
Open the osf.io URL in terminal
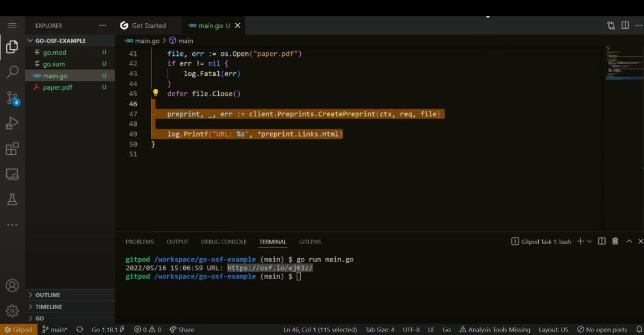(x=270, y=268)
